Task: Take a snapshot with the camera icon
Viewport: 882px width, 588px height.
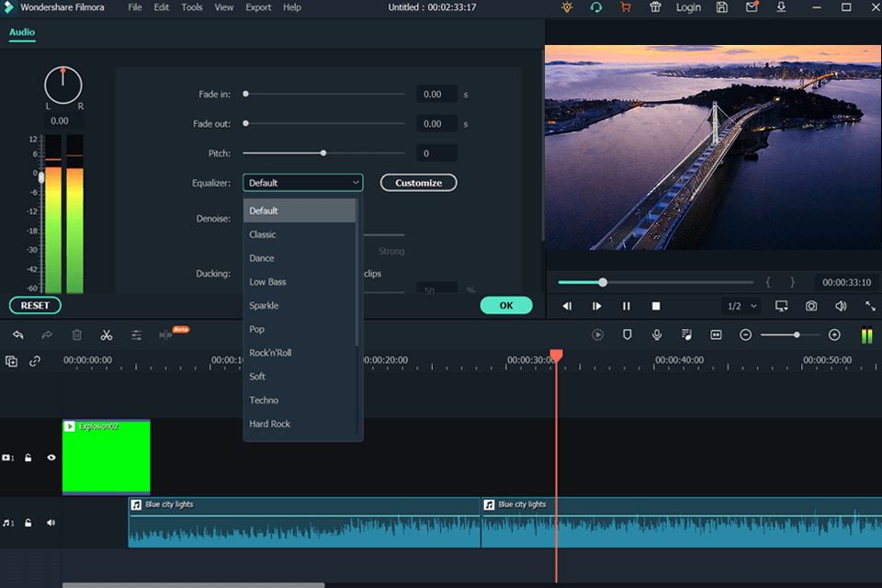Action: point(811,306)
